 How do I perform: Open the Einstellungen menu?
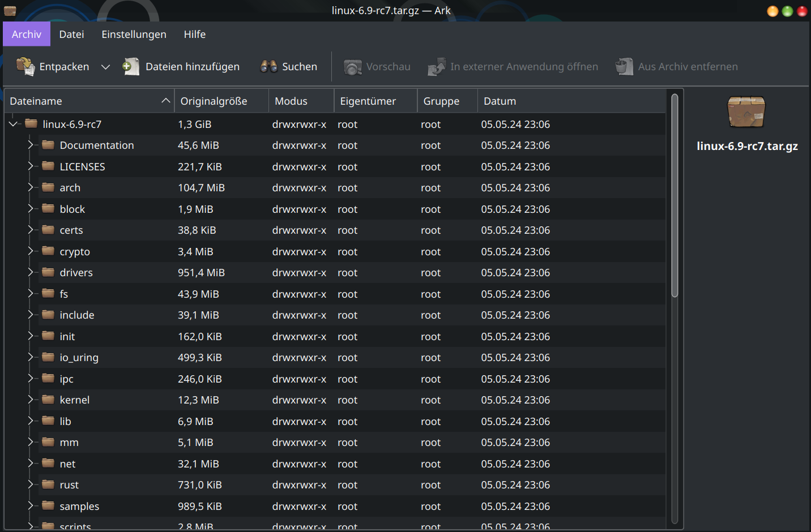pyautogui.click(x=134, y=34)
